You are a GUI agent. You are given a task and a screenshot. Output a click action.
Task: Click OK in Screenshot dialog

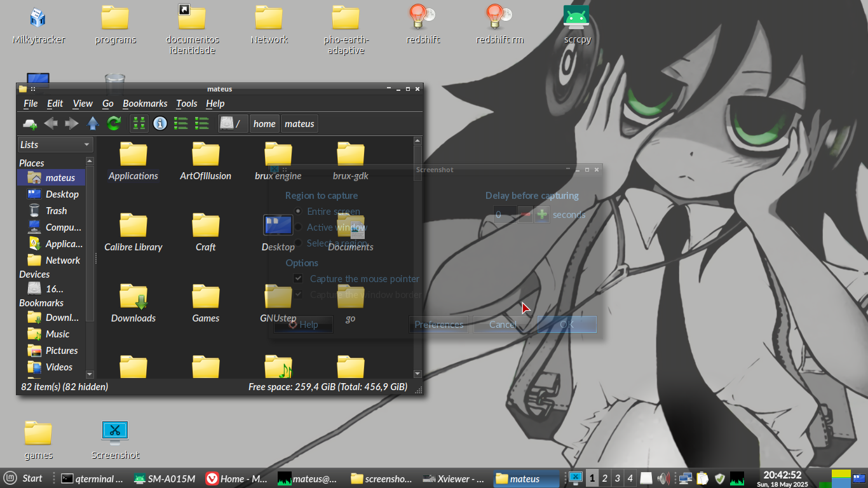pos(567,324)
